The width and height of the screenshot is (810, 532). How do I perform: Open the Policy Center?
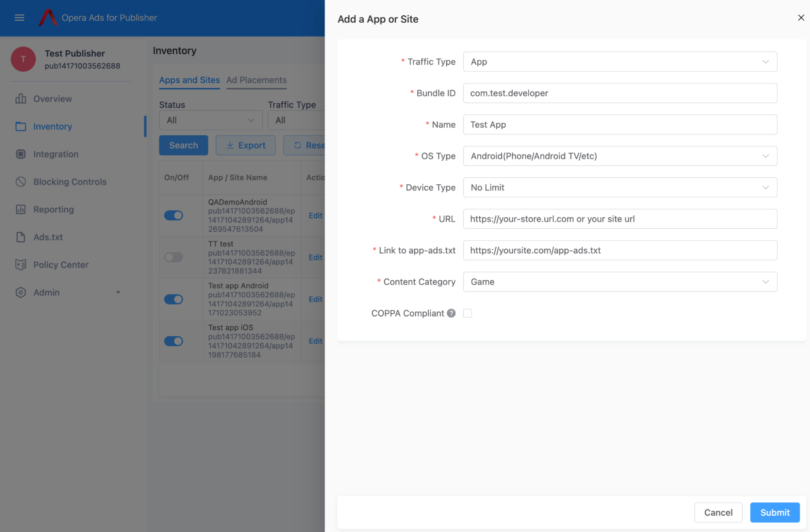point(60,265)
